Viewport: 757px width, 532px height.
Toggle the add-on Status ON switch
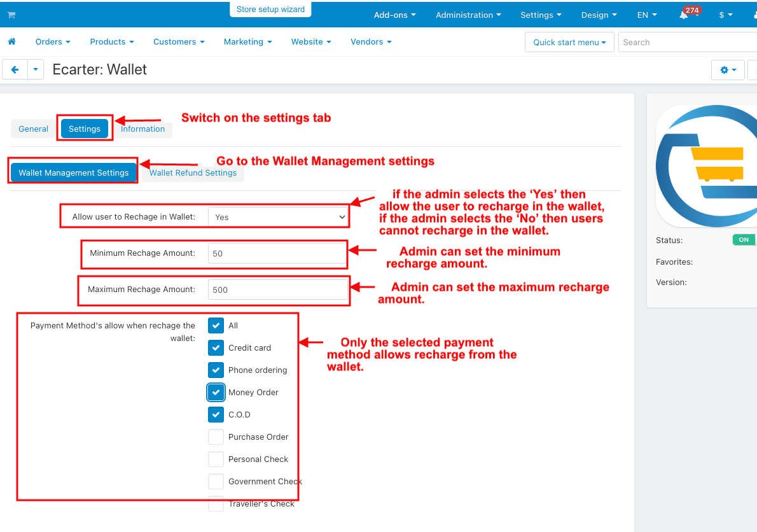pos(744,240)
